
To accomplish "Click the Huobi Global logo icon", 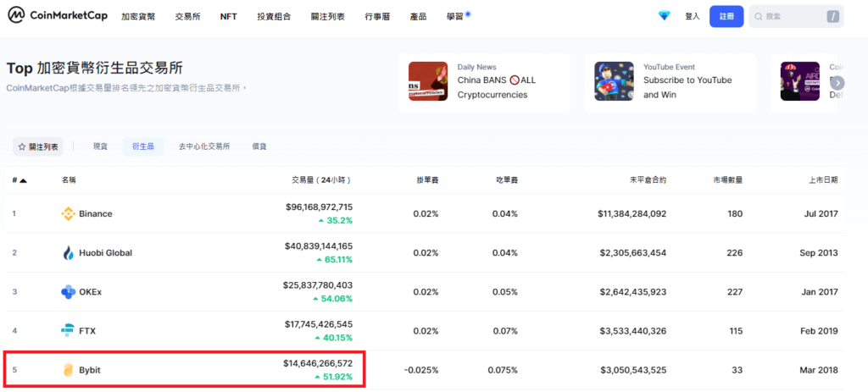I will tap(68, 252).
